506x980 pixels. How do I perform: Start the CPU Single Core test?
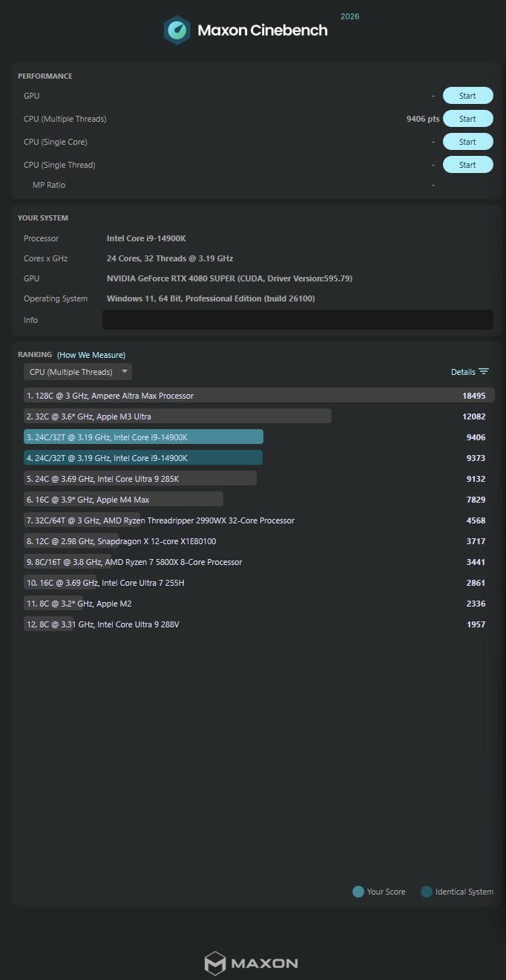467,142
